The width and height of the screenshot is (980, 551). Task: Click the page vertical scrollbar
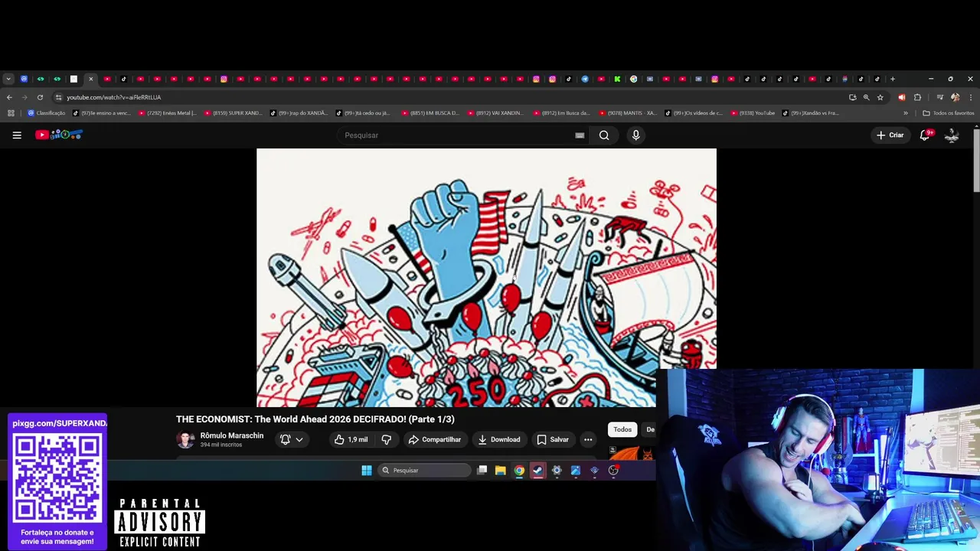pos(976,161)
